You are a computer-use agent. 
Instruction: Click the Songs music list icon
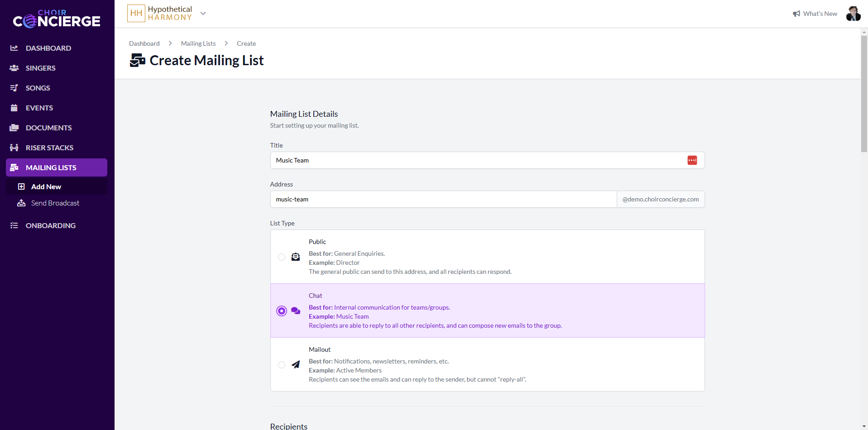click(14, 88)
